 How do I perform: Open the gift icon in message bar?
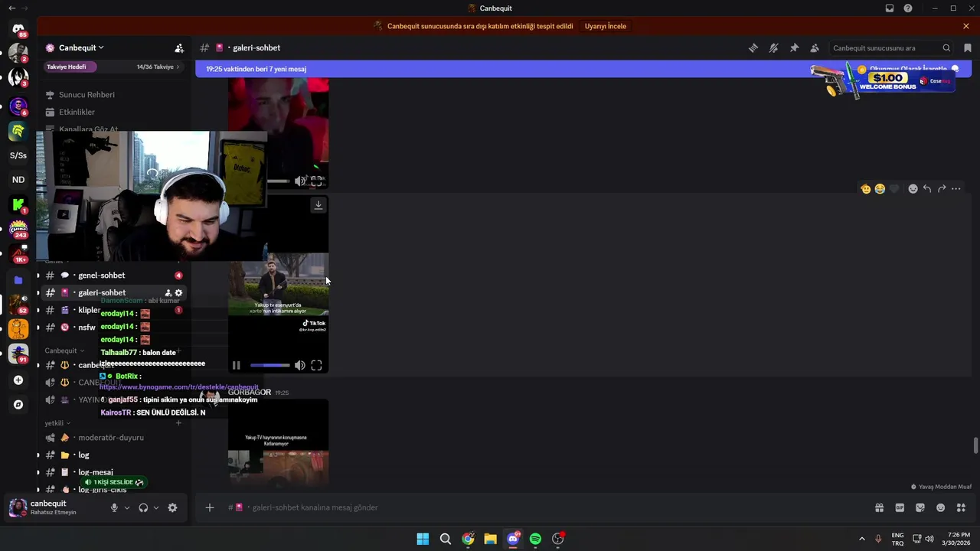click(880, 507)
